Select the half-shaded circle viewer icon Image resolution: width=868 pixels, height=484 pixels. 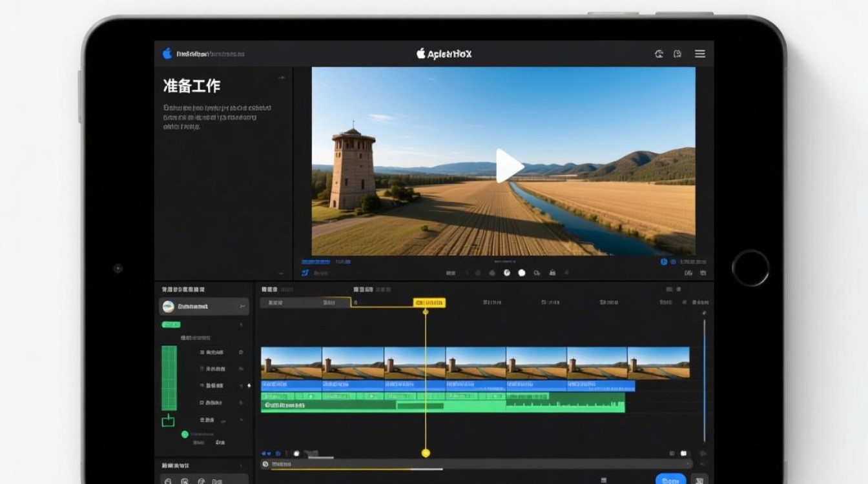click(507, 273)
